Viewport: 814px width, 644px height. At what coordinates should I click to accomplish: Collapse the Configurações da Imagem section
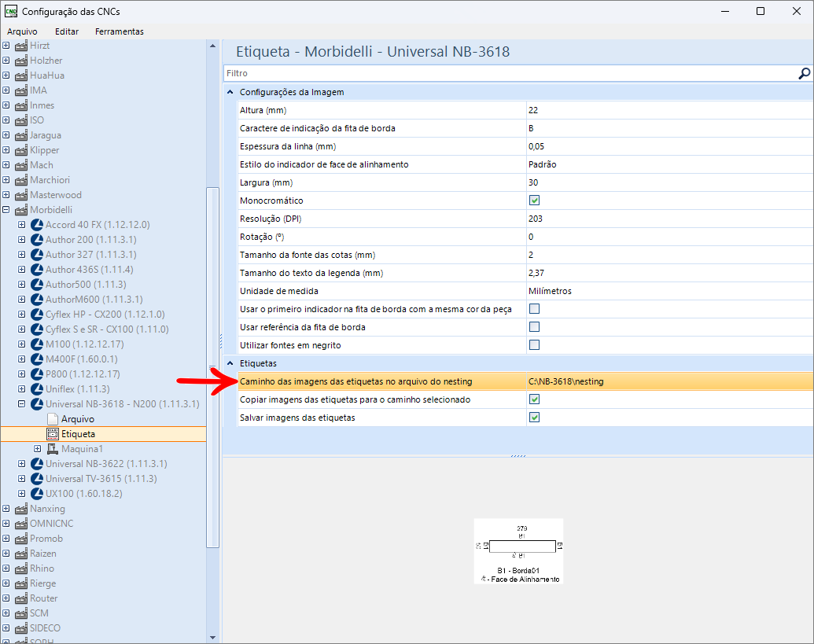pos(230,92)
